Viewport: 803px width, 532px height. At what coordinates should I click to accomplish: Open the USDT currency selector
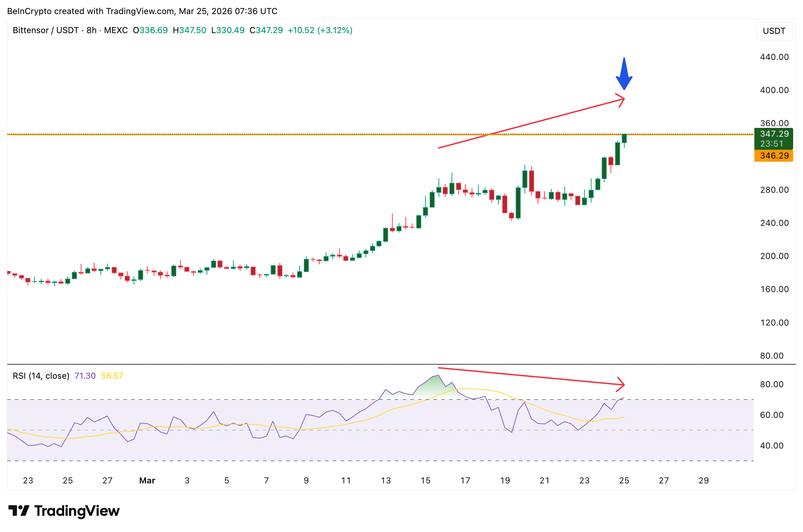[x=774, y=31]
